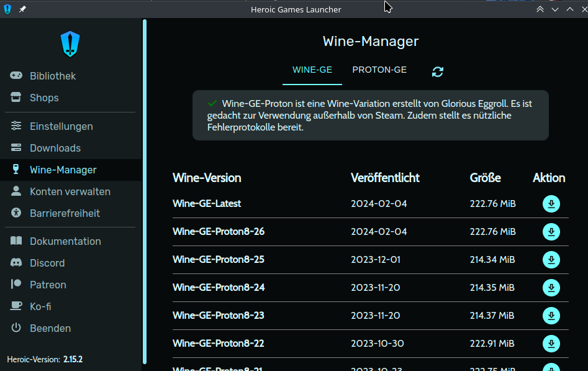588x371 pixels.
Task: Click the 222.91 MiB size value
Action: [492, 344]
